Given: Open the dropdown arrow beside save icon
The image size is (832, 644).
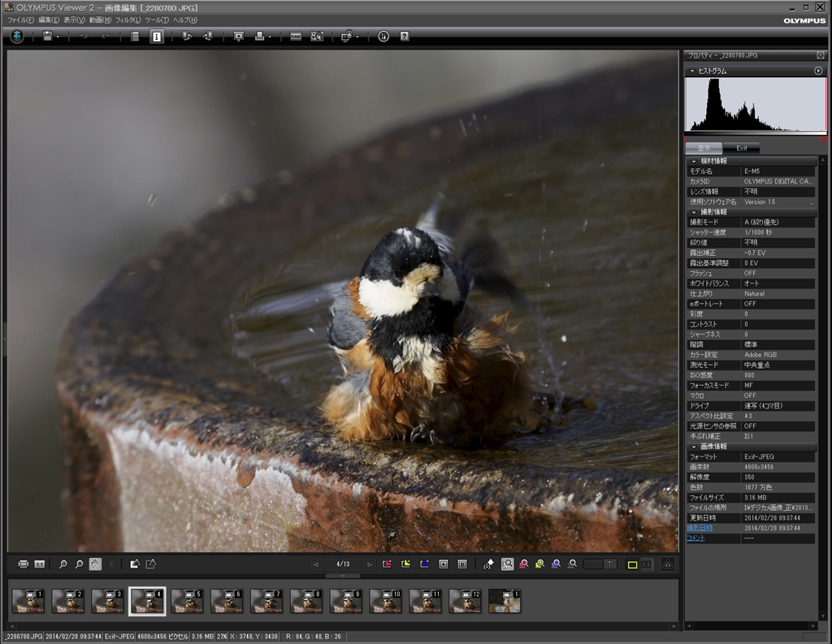Looking at the screenshot, I should click(58, 37).
